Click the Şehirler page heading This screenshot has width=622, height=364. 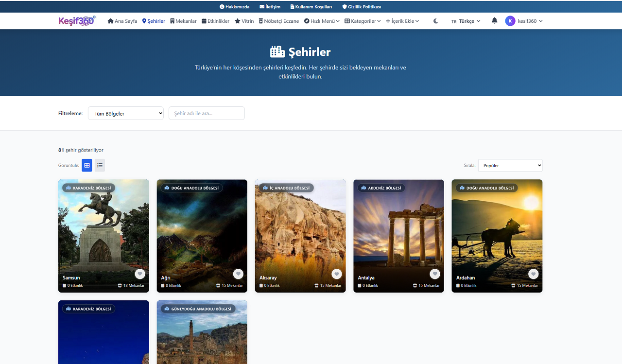(300, 52)
